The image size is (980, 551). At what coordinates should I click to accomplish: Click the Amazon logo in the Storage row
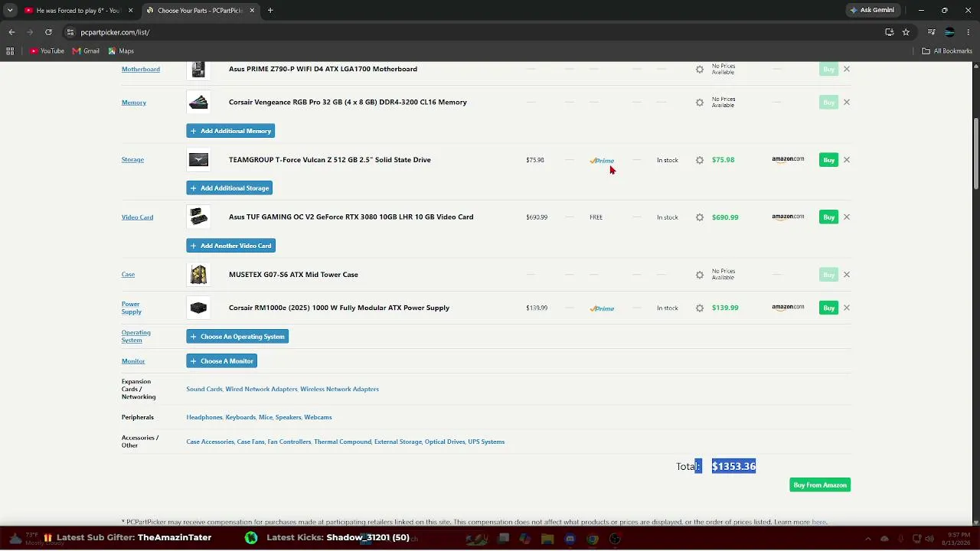tap(788, 160)
